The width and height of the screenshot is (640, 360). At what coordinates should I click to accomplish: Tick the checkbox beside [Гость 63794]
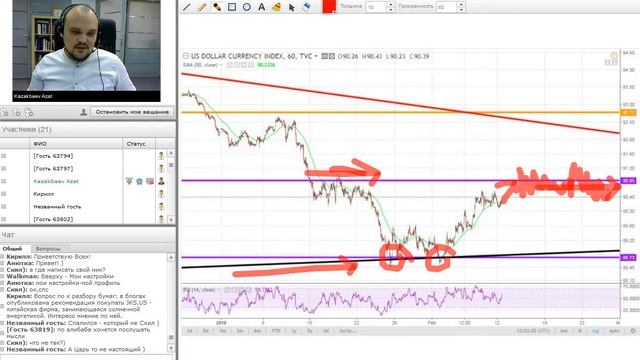click(x=4, y=156)
